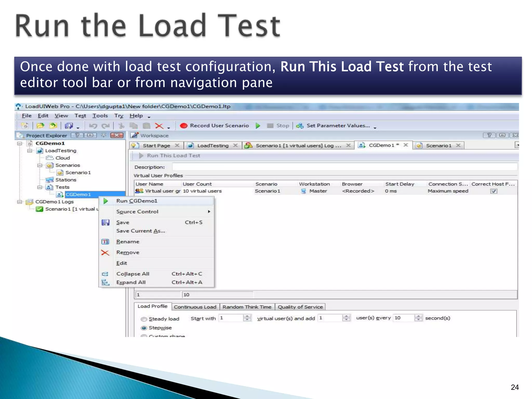
Task: Collapse the Scenarios tree node
Action: (x=39, y=165)
